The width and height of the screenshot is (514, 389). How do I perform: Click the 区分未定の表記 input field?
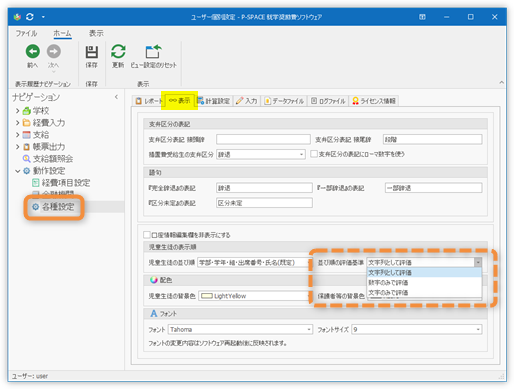[x=264, y=203]
